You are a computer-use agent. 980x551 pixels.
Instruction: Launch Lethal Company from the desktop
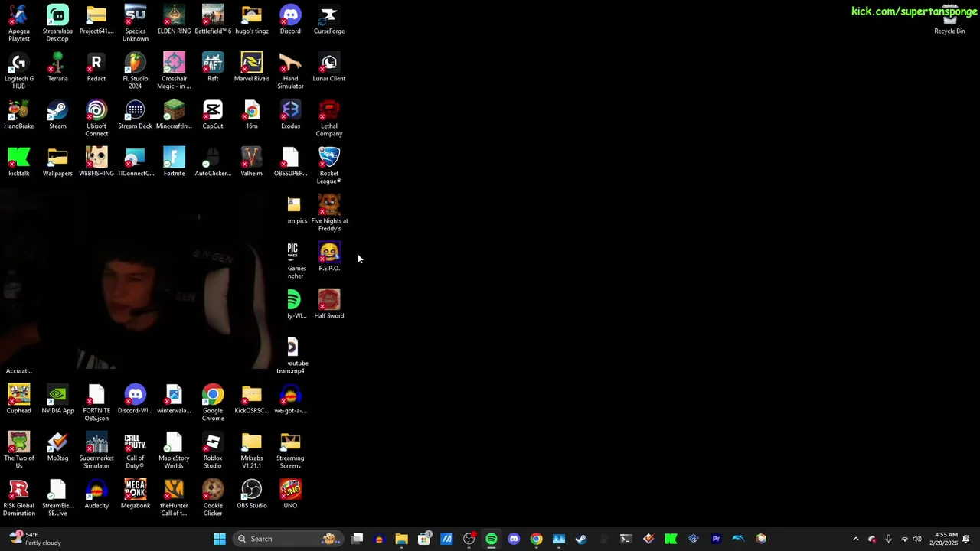pos(329,118)
